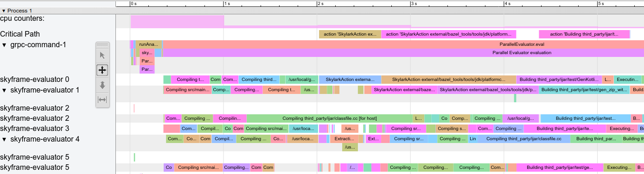Select the ParallelEvaluator.eval slice
Viewport: 644px width, 174px height.
[x=403, y=44]
